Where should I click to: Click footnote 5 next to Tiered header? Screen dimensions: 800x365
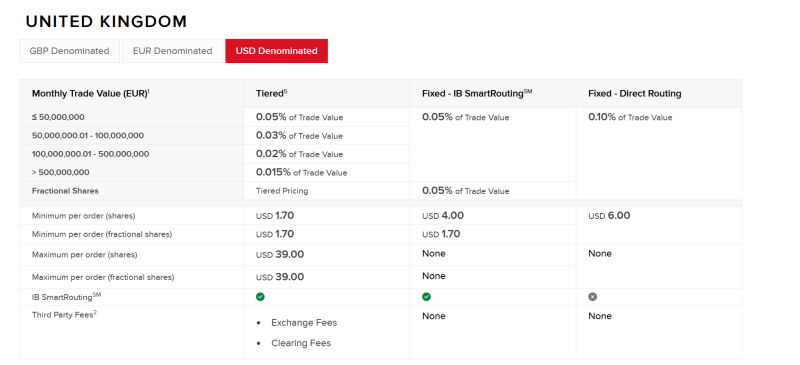[x=286, y=91]
